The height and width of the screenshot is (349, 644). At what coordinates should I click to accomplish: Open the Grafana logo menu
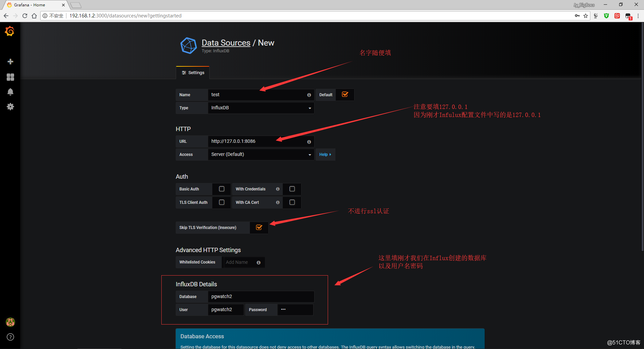click(x=10, y=31)
